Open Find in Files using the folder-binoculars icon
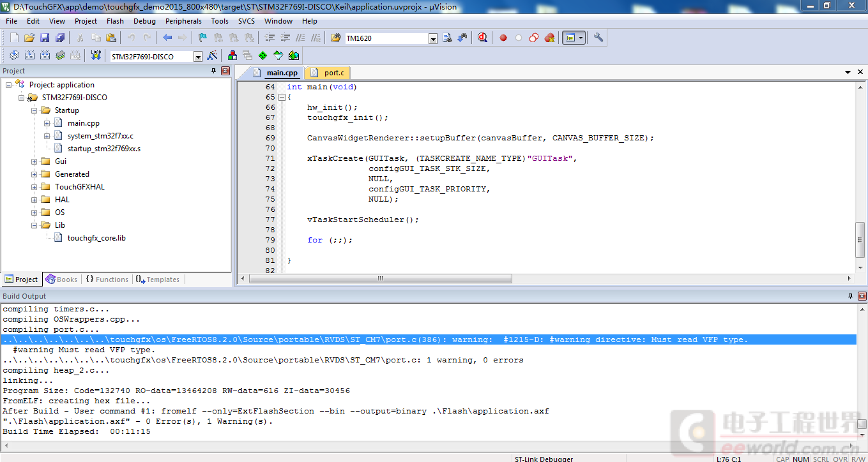This screenshot has height=462, width=868. tap(336, 38)
